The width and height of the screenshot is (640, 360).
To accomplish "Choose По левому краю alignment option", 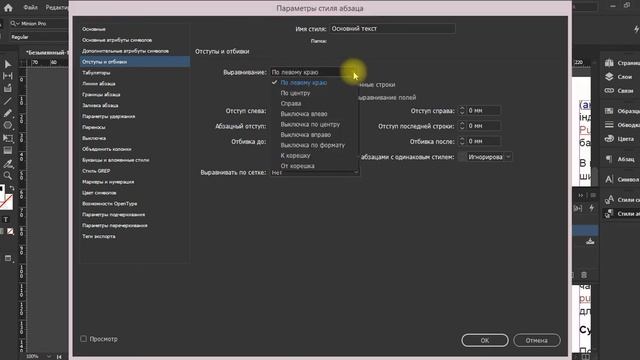I will coord(304,82).
